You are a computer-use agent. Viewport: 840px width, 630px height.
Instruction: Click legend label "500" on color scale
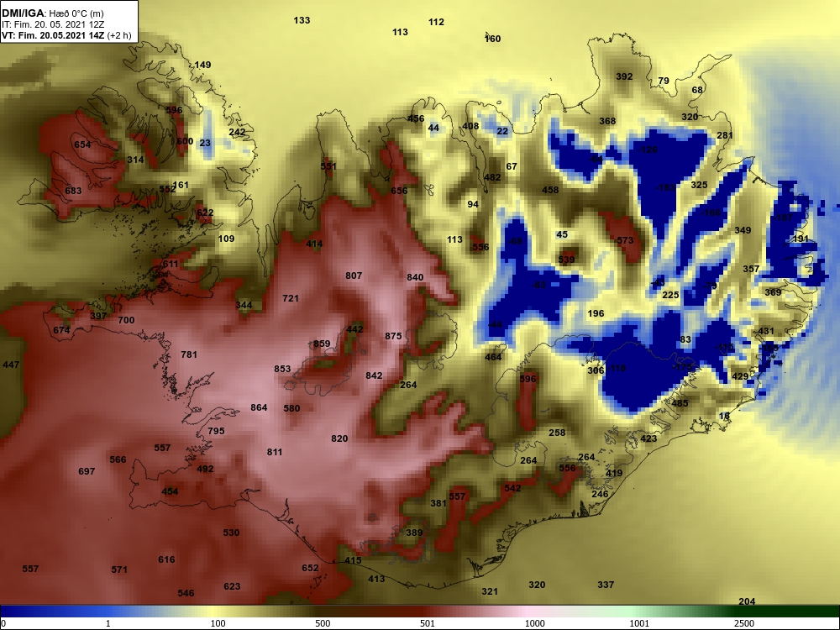coord(323,623)
